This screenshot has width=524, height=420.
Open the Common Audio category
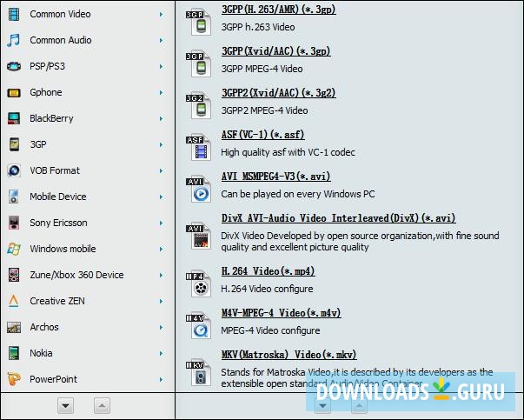61,40
